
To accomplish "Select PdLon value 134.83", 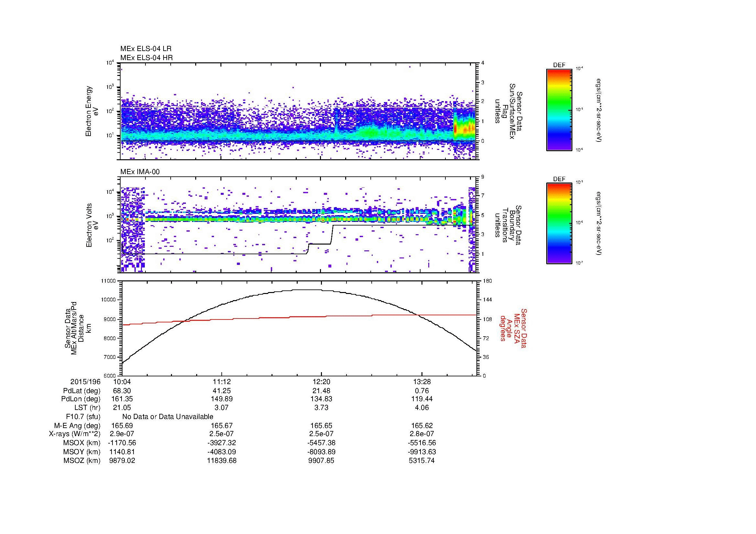I will [321, 399].
